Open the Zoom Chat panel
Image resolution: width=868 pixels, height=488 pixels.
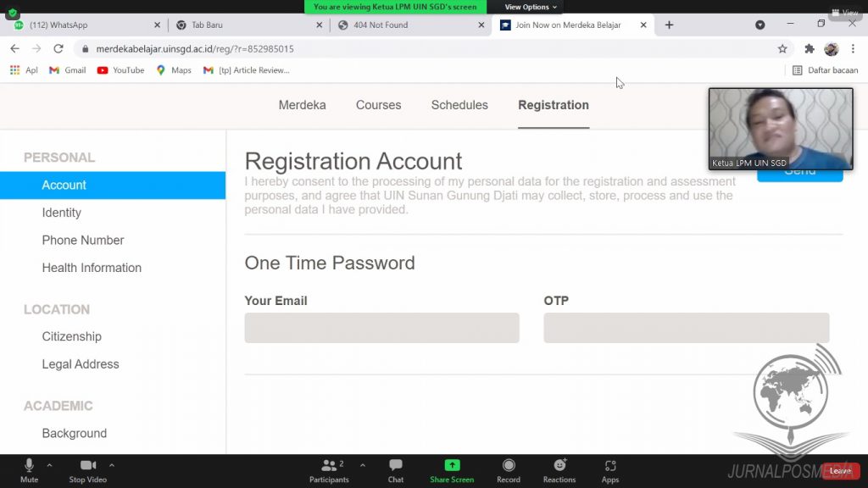click(396, 466)
